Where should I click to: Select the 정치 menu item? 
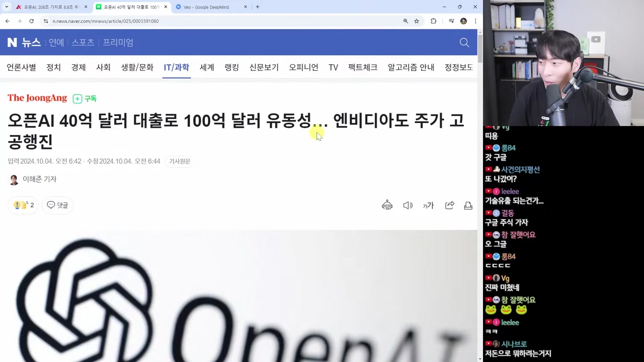pos(54,68)
